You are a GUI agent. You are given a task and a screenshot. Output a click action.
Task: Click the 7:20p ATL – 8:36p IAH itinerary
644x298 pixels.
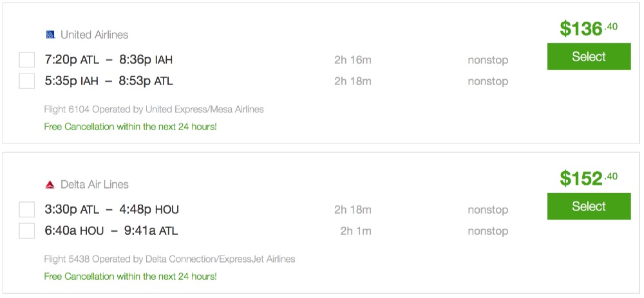coord(108,61)
